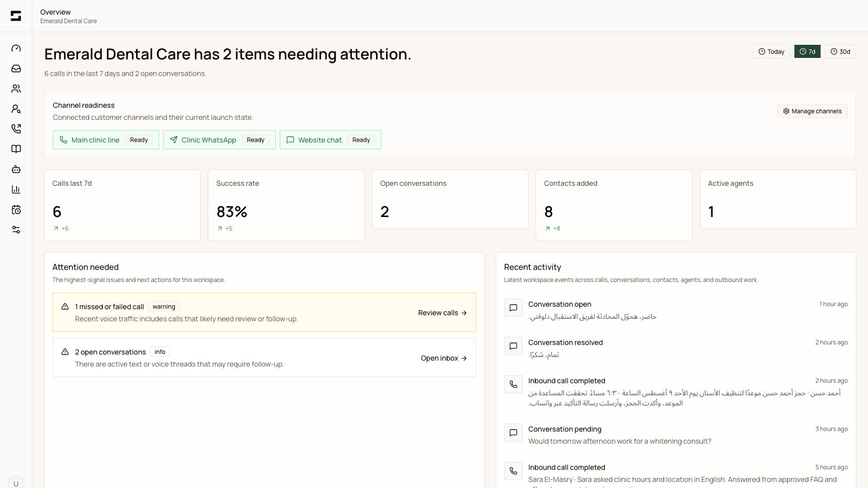Select the Today time range
Screen dimensions: 868x488
click(x=771, y=51)
